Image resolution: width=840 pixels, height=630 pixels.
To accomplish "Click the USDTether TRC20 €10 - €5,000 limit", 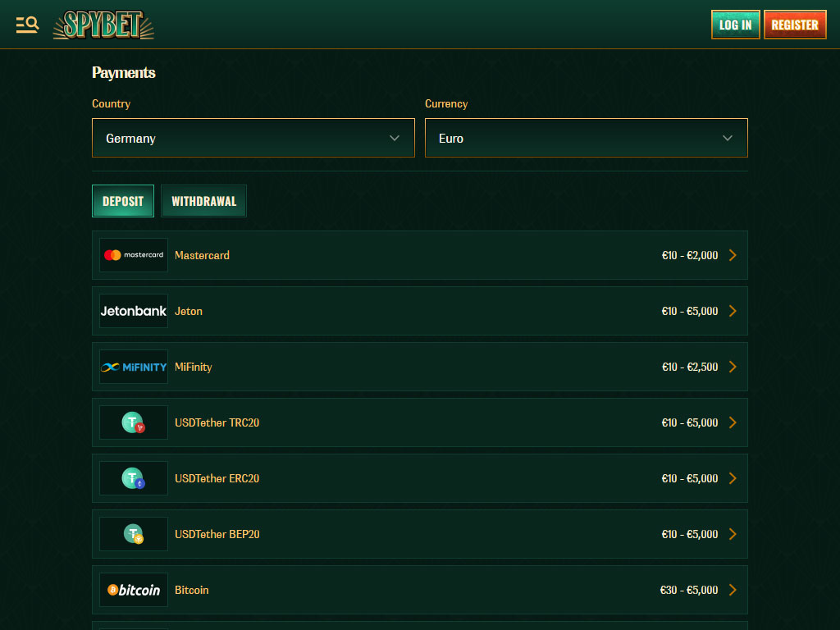I will click(x=689, y=422).
